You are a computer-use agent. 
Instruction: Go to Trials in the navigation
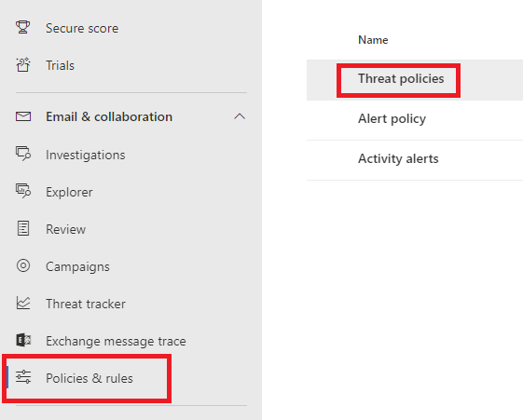tap(60, 65)
